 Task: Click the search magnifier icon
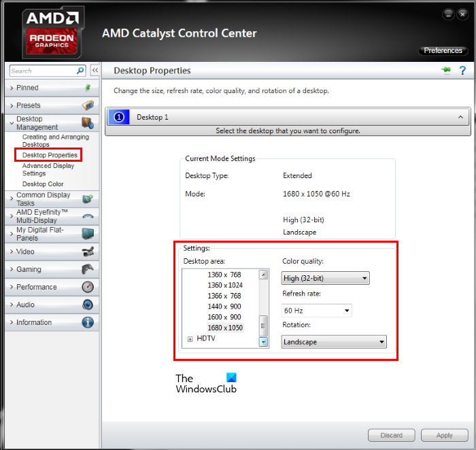click(x=80, y=71)
